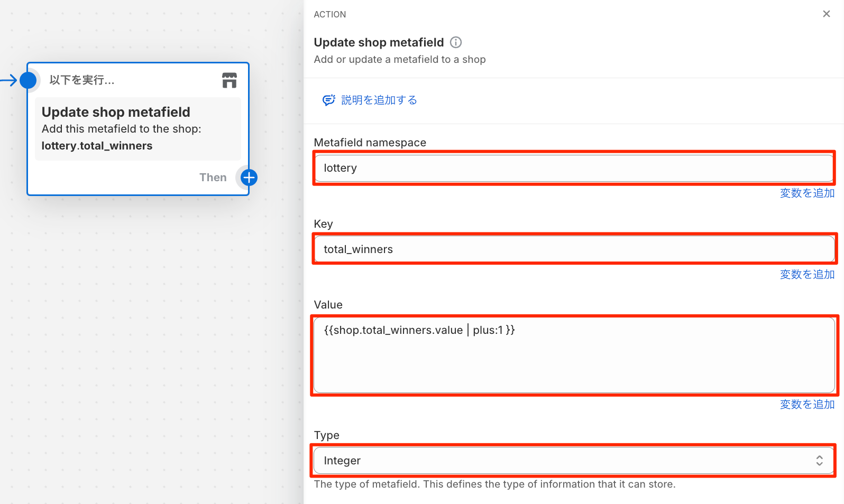Open the Type dropdown set to Integer
This screenshot has height=504, width=844.
click(573, 461)
